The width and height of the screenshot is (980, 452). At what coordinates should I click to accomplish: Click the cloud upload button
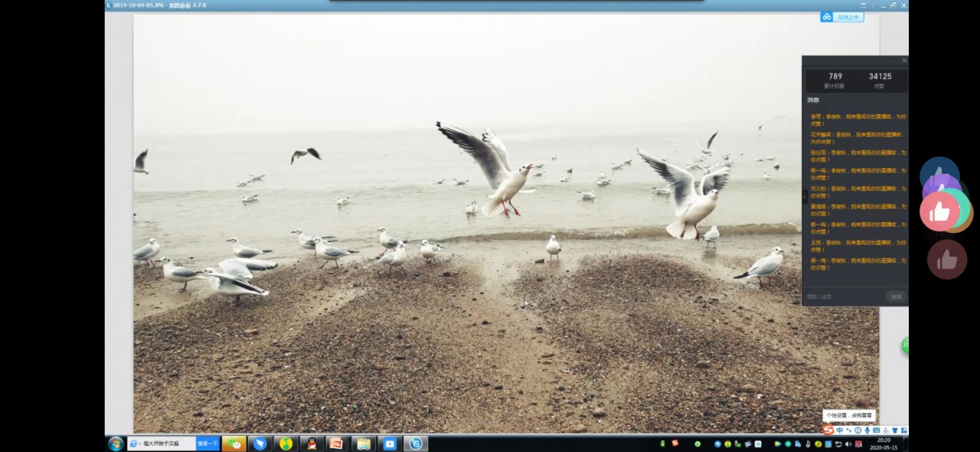pos(842,17)
